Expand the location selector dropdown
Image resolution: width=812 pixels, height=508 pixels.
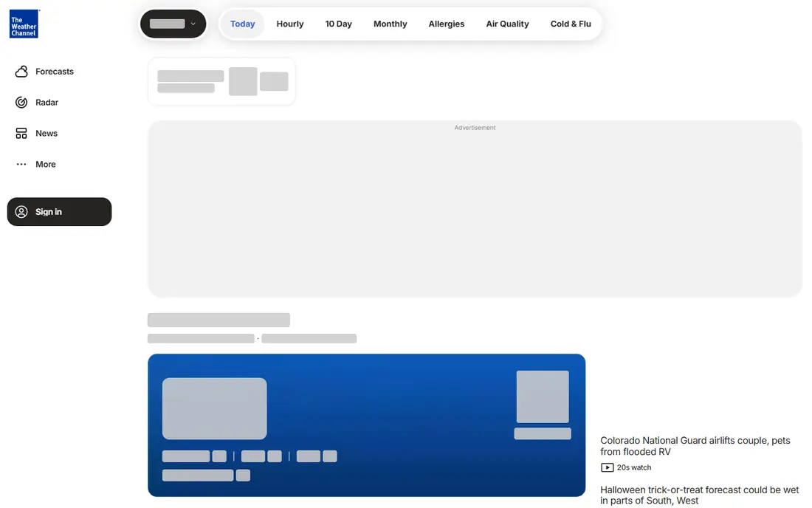click(173, 24)
